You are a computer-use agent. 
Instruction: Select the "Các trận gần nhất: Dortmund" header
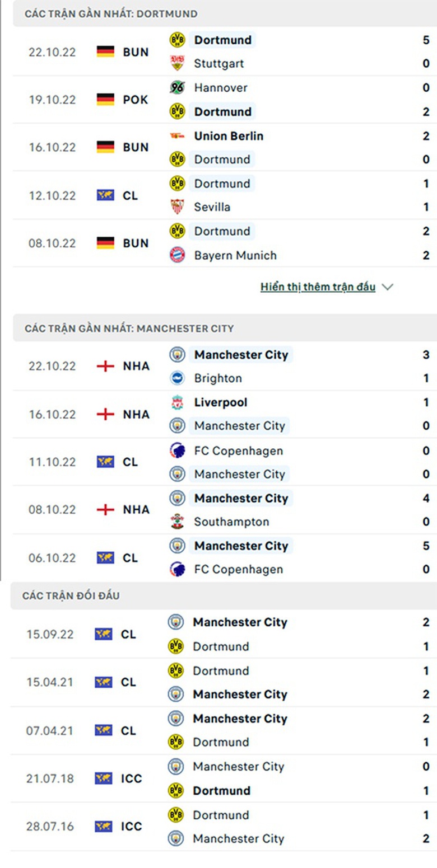(111, 14)
